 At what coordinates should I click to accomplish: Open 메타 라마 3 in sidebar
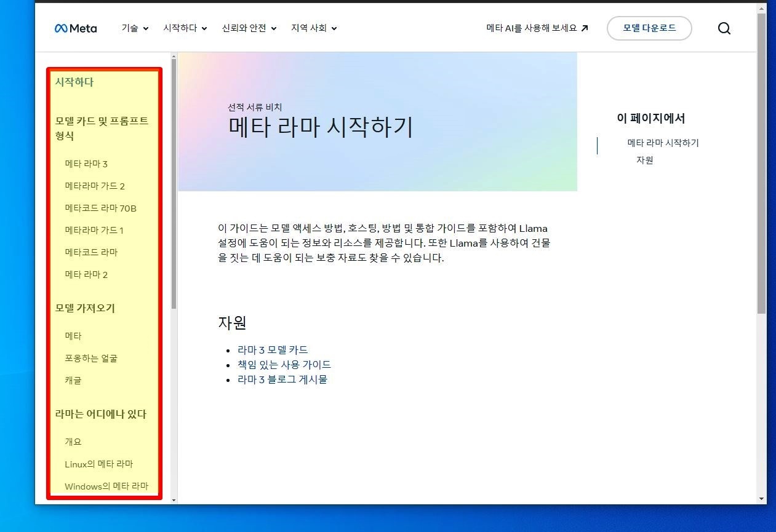coord(86,164)
